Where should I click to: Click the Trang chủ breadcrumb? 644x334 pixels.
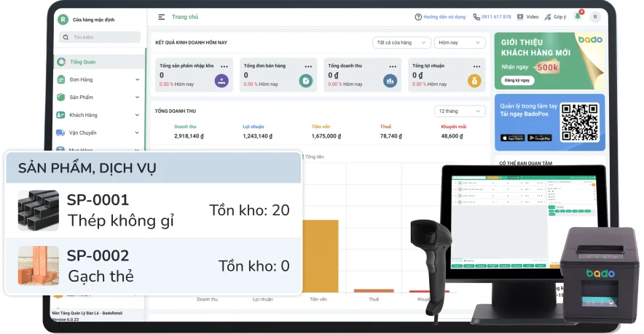(x=185, y=17)
